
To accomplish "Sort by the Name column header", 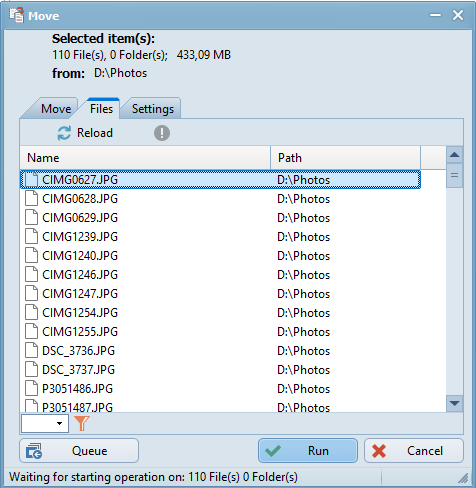I will 145,158.
